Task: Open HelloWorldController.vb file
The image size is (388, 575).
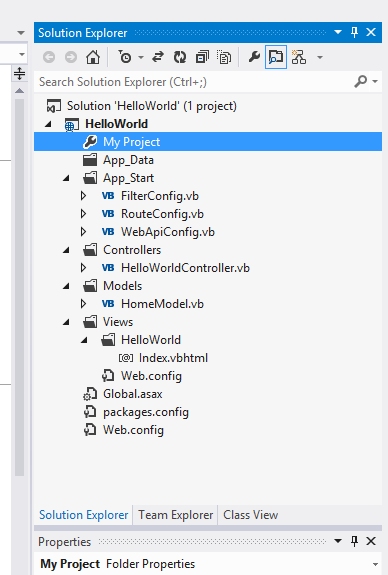Action: click(x=185, y=268)
